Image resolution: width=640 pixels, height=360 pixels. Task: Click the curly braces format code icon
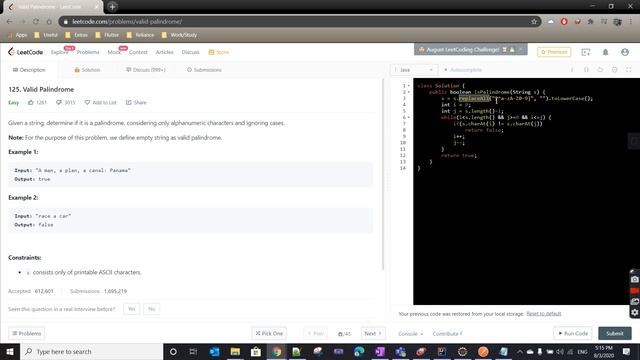tap(586, 70)
